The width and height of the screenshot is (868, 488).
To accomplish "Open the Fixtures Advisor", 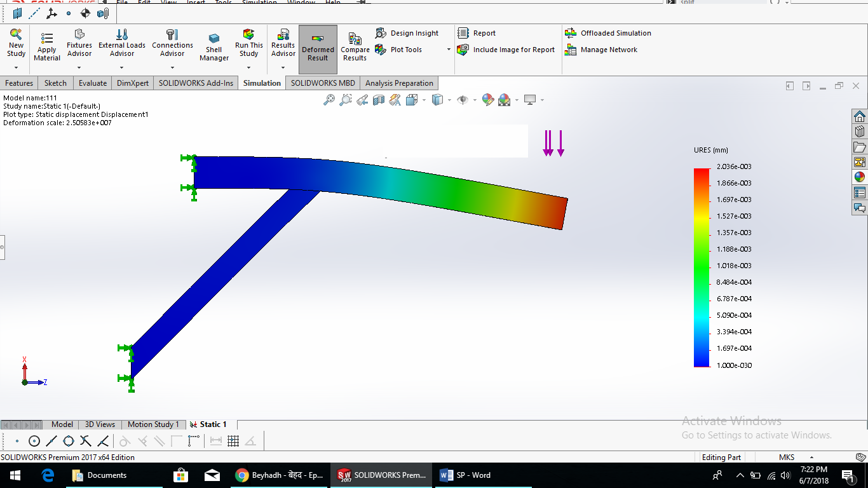I will tap(79, 43).
